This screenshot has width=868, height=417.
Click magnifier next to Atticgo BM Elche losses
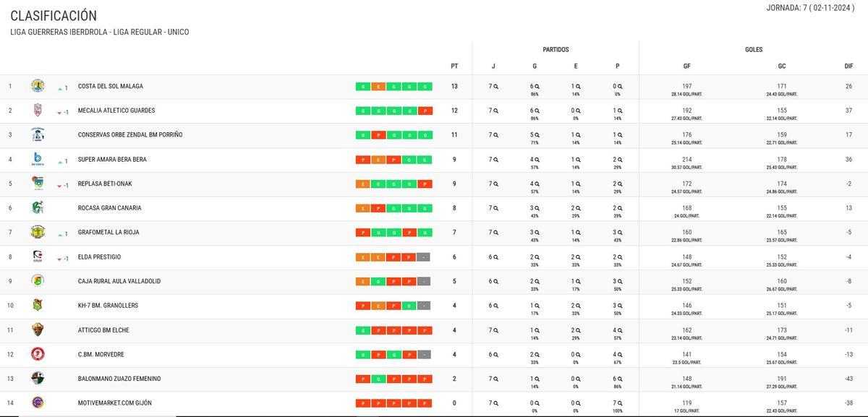620,330
